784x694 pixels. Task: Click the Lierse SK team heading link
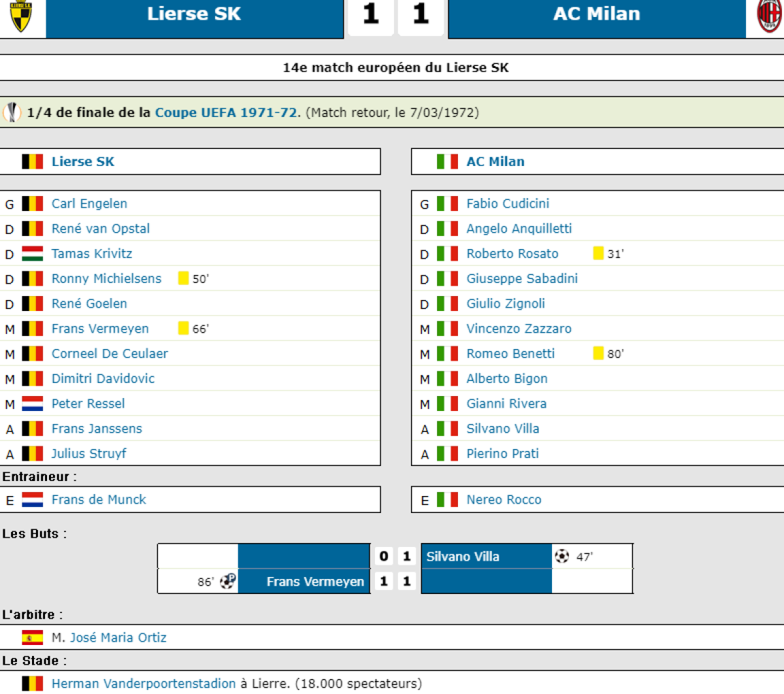(x=83, y=162)
